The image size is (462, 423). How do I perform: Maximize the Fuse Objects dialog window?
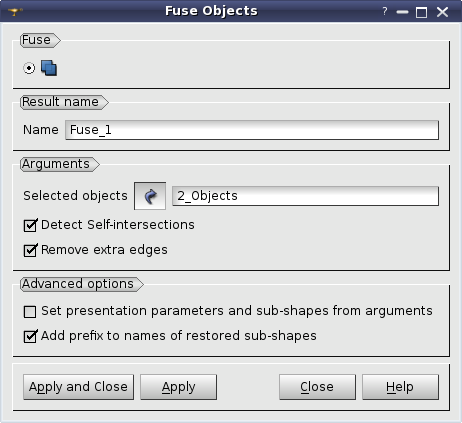point(421,12)
